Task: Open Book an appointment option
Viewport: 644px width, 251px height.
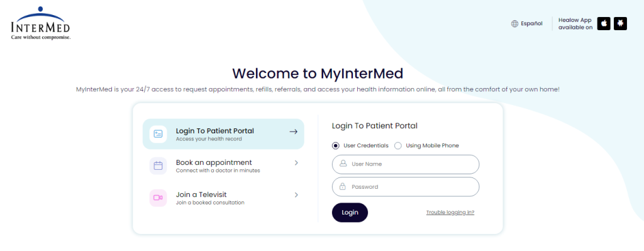Action: pos(223,166)
